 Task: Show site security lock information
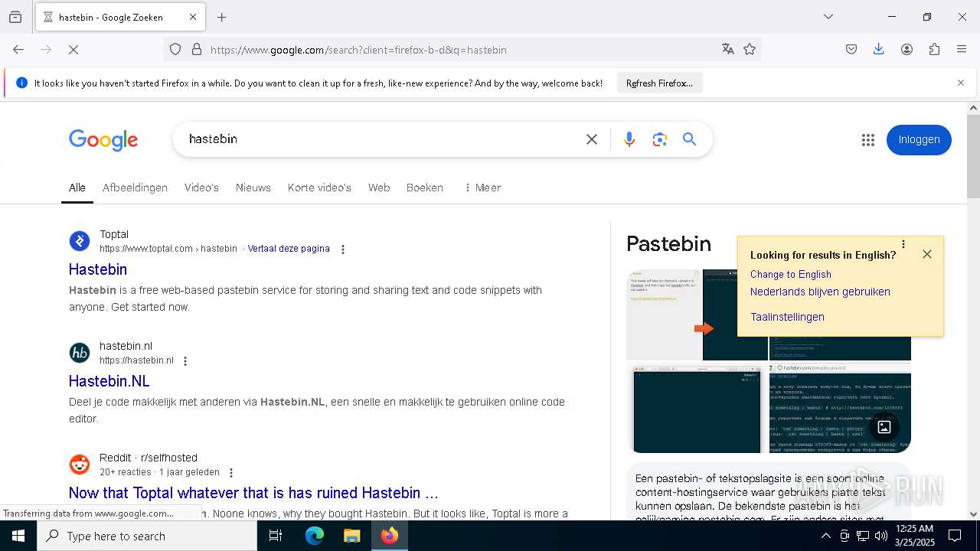(197, 50)
